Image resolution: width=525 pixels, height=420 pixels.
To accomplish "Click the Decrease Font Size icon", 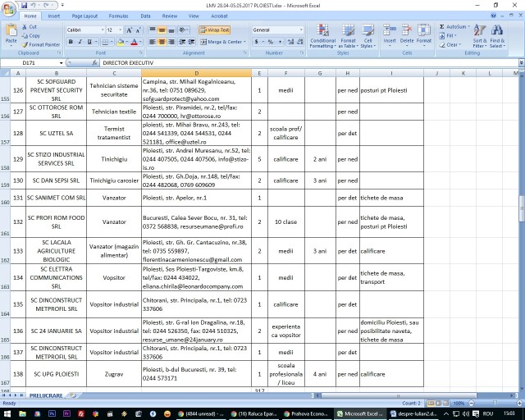I will coord(139,30).
